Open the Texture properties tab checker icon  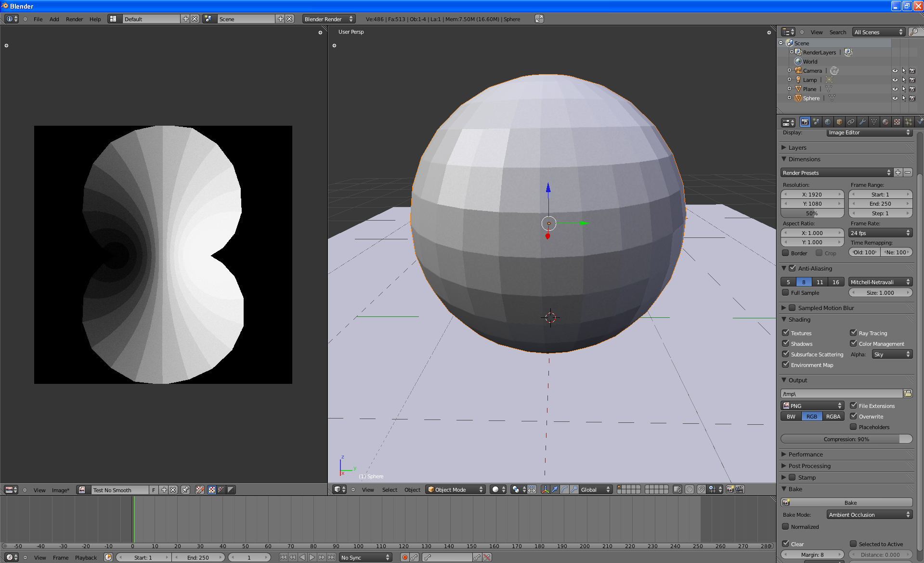coord(897,122)
